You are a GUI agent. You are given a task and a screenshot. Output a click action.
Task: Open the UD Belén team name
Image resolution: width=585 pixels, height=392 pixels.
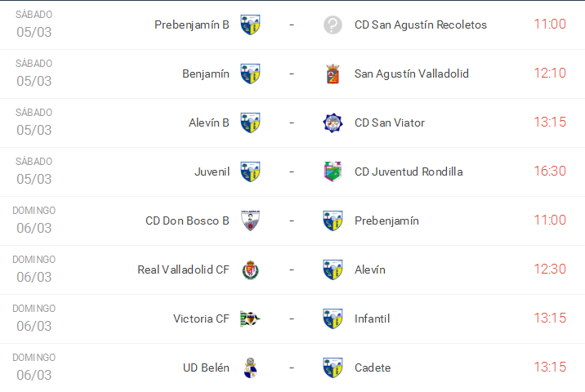click(206, 367)
